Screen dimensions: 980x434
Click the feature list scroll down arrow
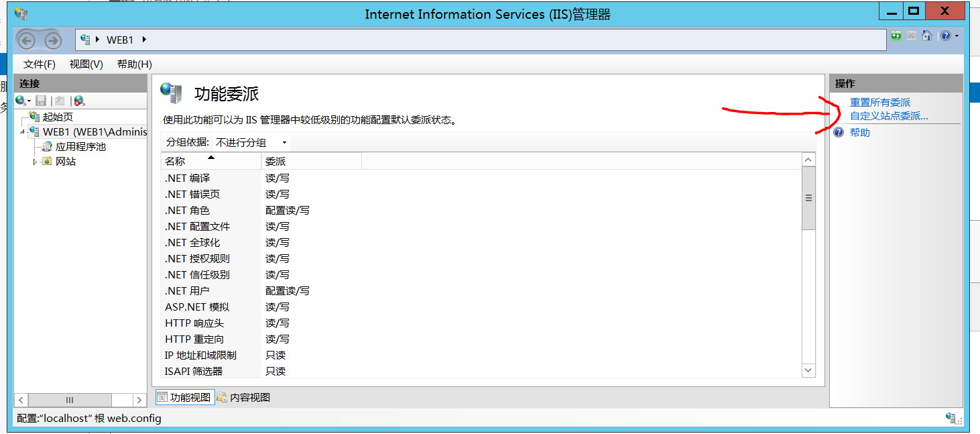(808, 370)
